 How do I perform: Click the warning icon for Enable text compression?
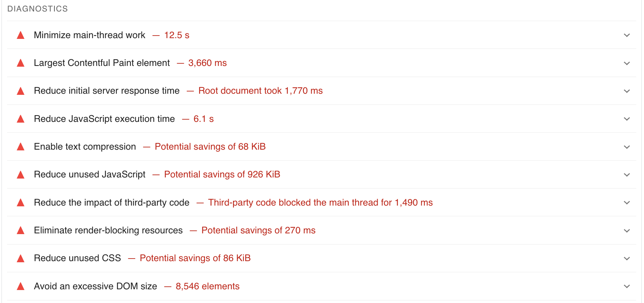(x=20, y=147)
